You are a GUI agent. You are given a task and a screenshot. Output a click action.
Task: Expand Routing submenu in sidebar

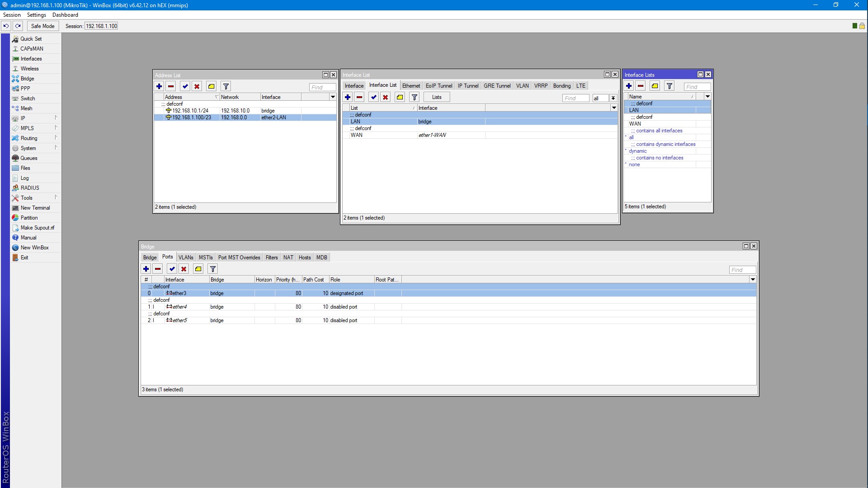[36, 138]
